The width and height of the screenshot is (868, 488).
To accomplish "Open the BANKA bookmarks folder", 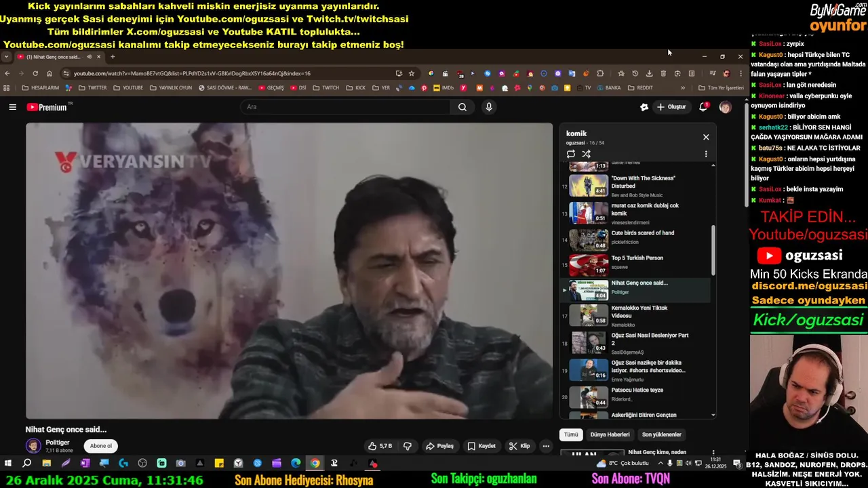I will [x=608, y=87].
